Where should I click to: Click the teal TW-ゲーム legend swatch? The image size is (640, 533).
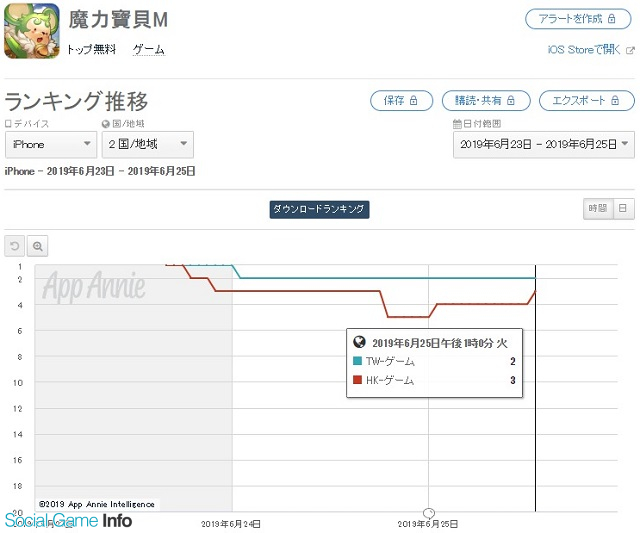[358, 361]
